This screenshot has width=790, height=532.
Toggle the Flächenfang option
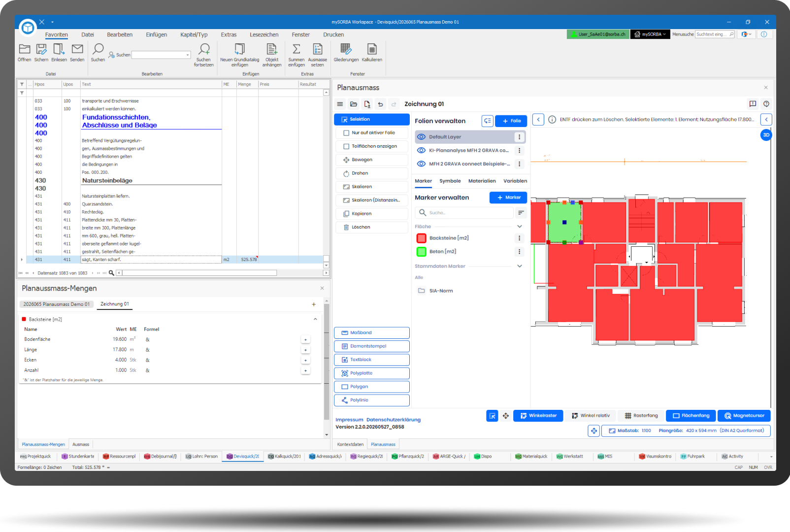[x=691, y=416]
